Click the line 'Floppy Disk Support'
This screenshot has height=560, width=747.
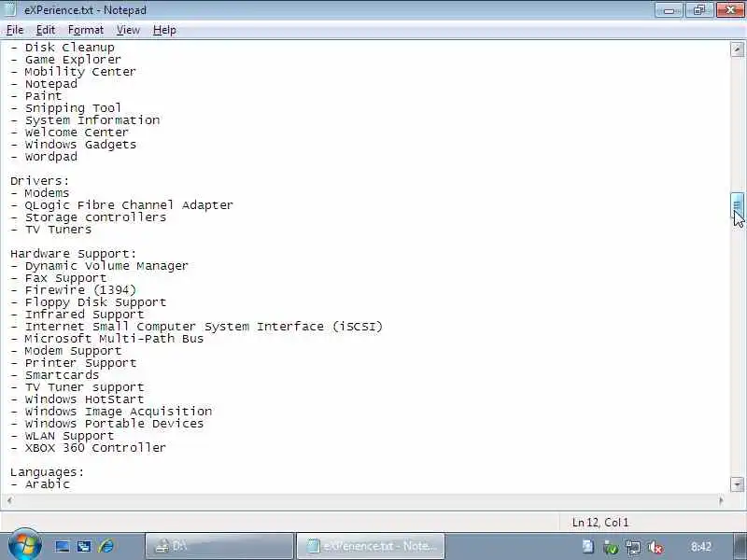[88, 302]
